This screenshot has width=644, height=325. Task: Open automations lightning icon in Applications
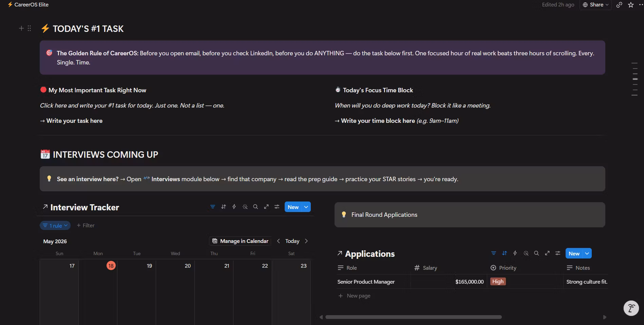click(515, 253)
